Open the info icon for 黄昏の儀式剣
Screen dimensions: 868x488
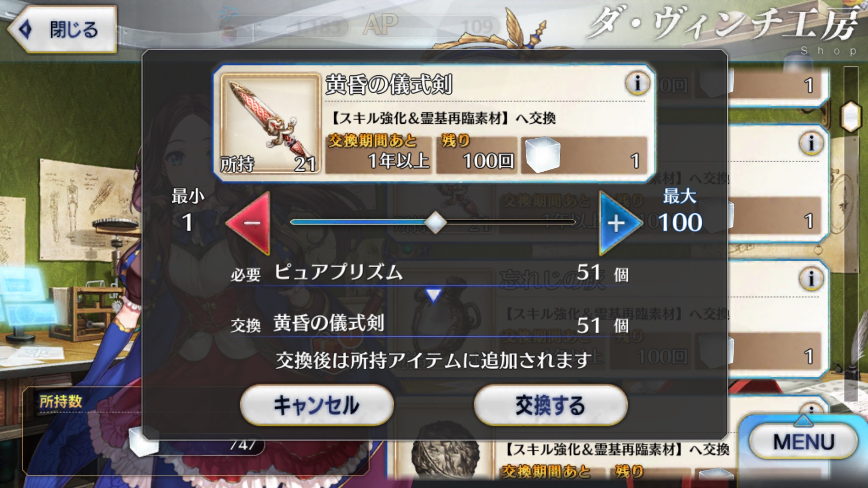point(637,83)
